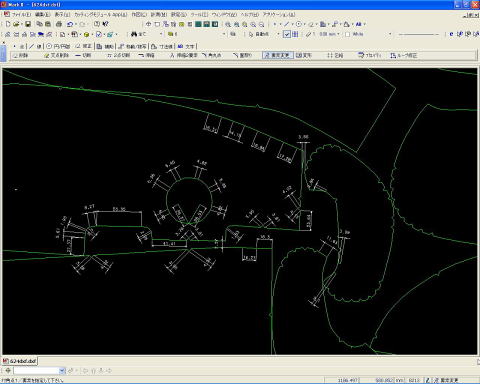Viewport: 480px width, 384px height.
Task: Open the layer combo box with yellow icon
Action: [196, 34]
